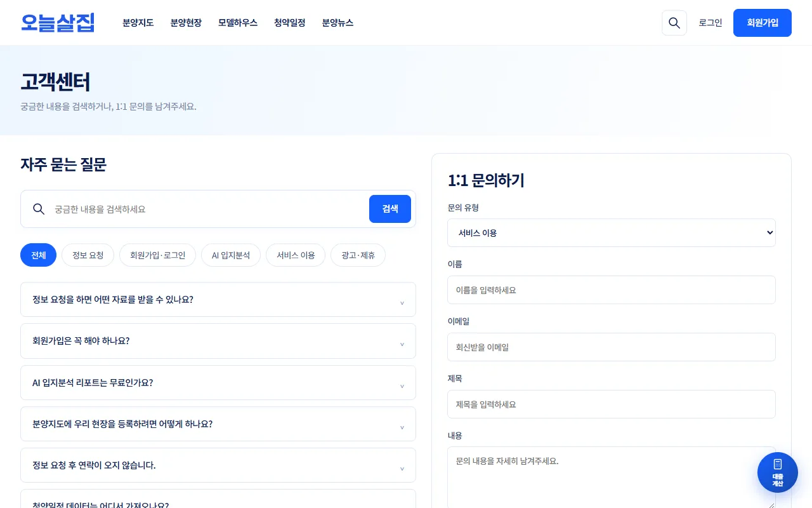Navigate to 모델하우스 page
The image size is (812, 508).
point(238,23)
